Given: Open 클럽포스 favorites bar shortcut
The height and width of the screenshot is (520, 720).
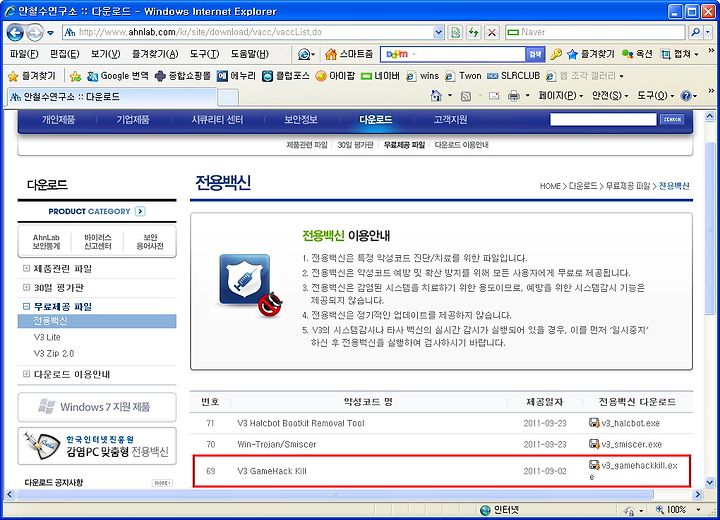Looking at the screenshot, I should (x=286, y=76).
